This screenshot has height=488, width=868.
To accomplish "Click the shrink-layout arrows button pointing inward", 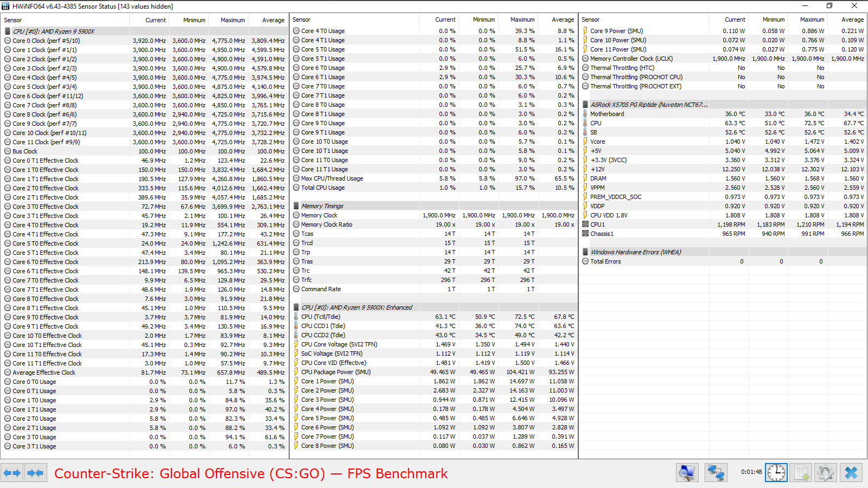I will 35,473.
